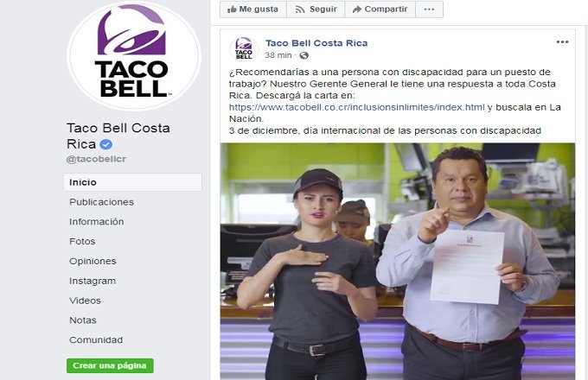Click the globe public-privacy icon on the post
The height and width of the screenshot is (380, 588).
pos(304,55)
